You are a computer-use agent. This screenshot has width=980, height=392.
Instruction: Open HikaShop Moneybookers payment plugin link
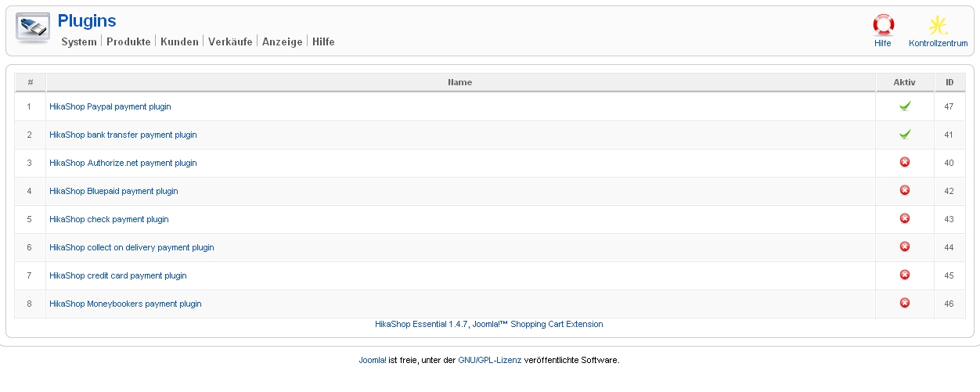125,304
